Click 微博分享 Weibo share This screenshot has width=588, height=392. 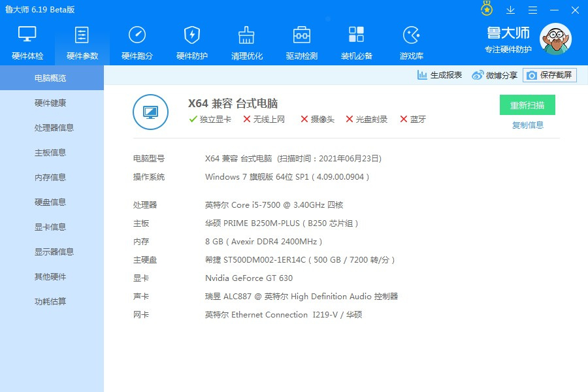pos(495,75)
